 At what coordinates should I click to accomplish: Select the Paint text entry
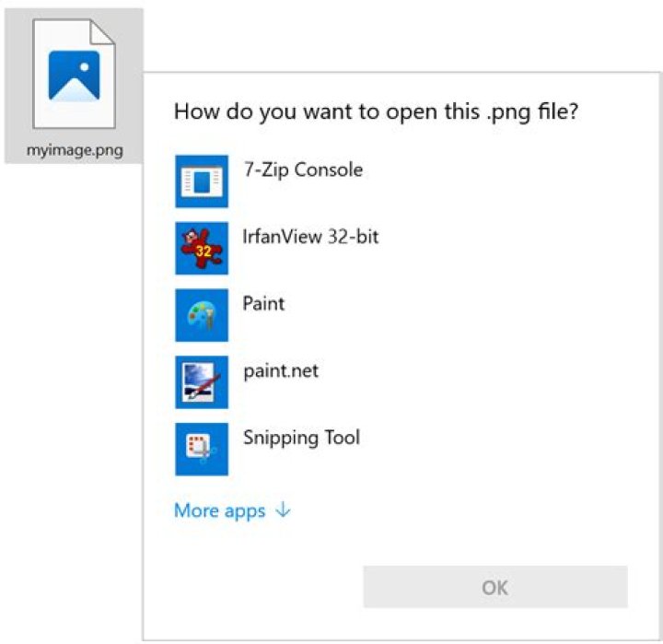point(263,303)
